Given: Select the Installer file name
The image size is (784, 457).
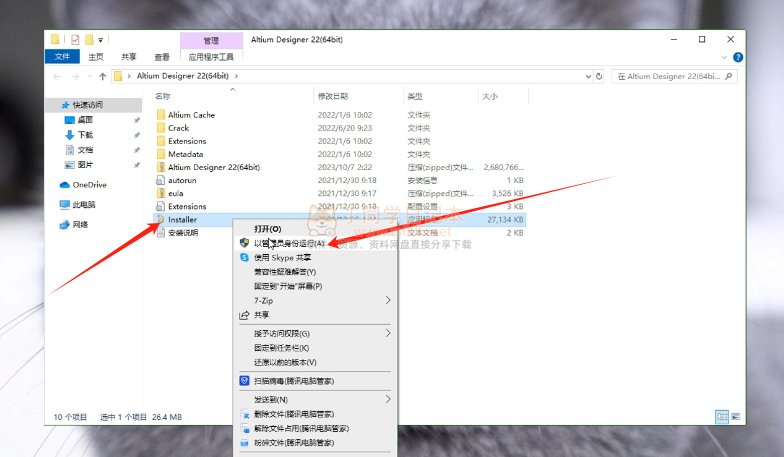Looking at the screenshot, I should (182, 220).
